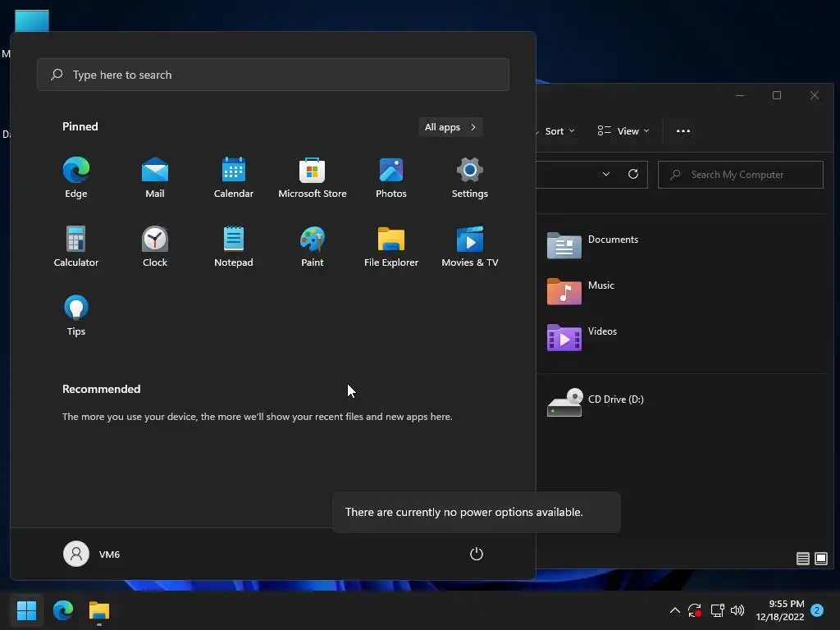Screen dimensions: 840x630
Task: Launch Mail from pinned apps
Action: tap(155, 178)
